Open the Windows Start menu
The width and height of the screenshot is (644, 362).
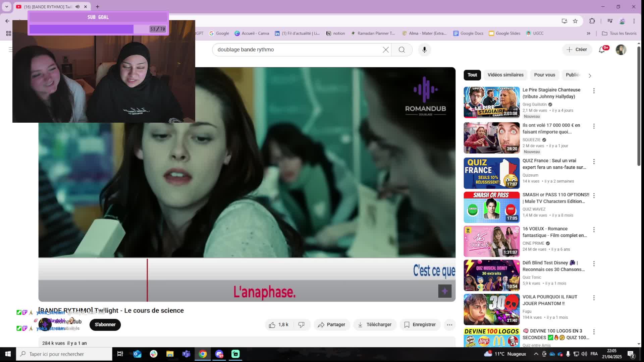click(x=8, y=354)
